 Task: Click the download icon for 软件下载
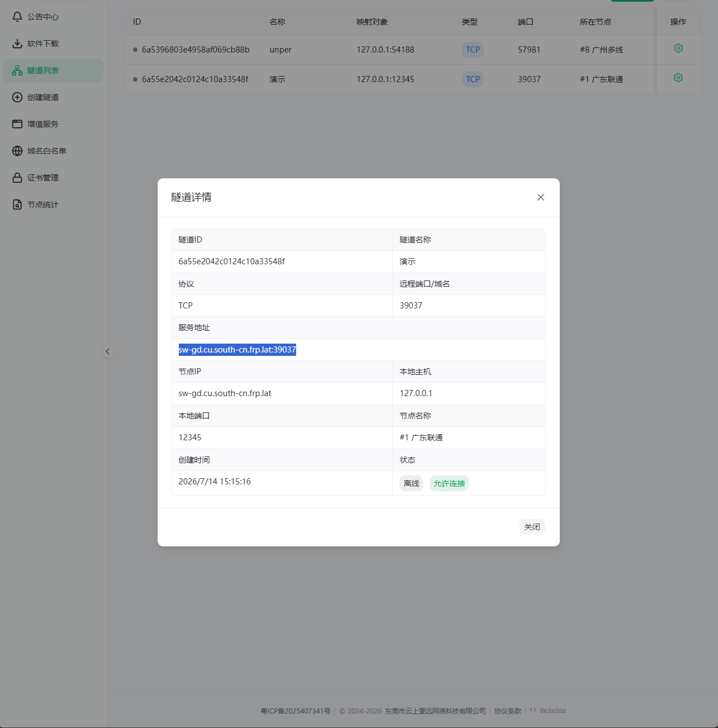click(x=17, y=44)
